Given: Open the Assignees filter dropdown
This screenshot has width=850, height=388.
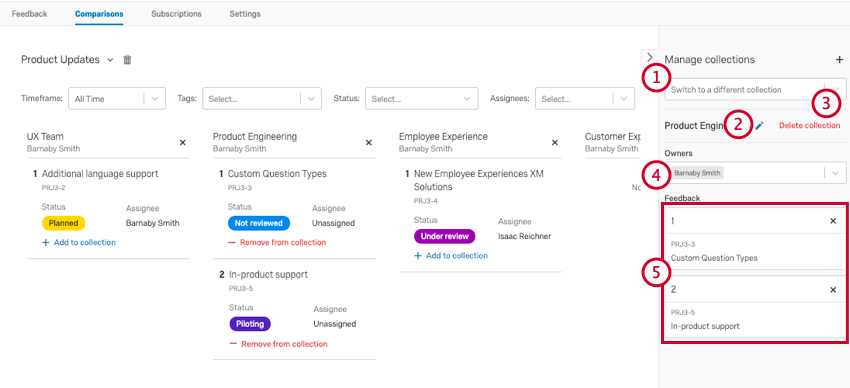Looking at the screenshot, I should click(584, 99).
